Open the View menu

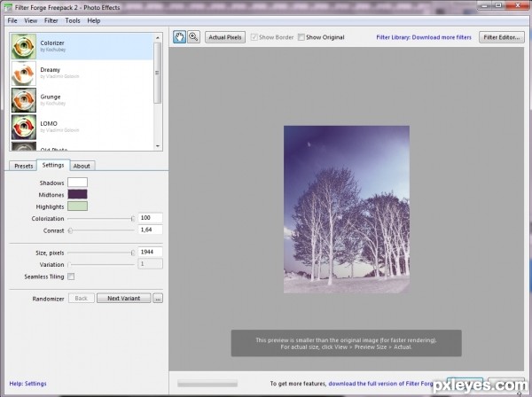[30, 20]
